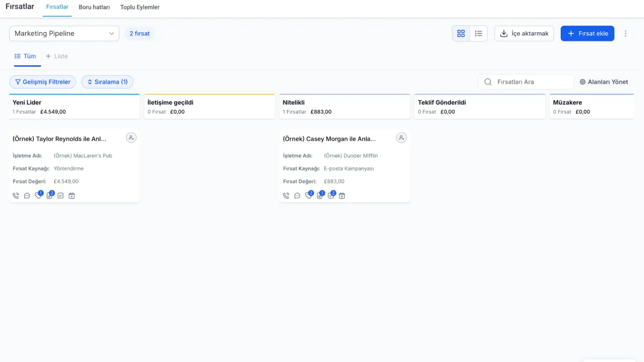
Task: Click assign-user icon on Casey Morgan card
Action: point(401,138)
